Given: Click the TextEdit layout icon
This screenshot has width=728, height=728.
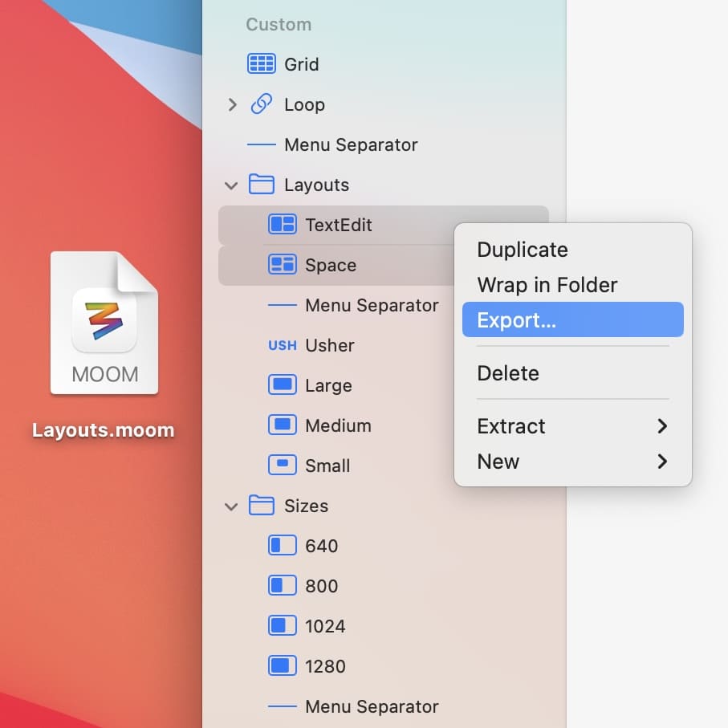Looking at the screenshot, I should 283,225.
